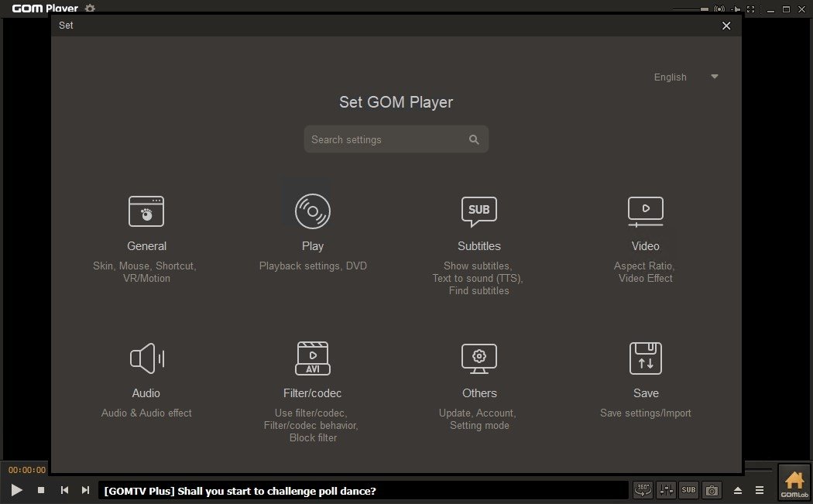Screen dimensions: 813x504
Task: Click the 00:00:00 elapsed time display
Action: pyautogui.click(x=27, y=470)
